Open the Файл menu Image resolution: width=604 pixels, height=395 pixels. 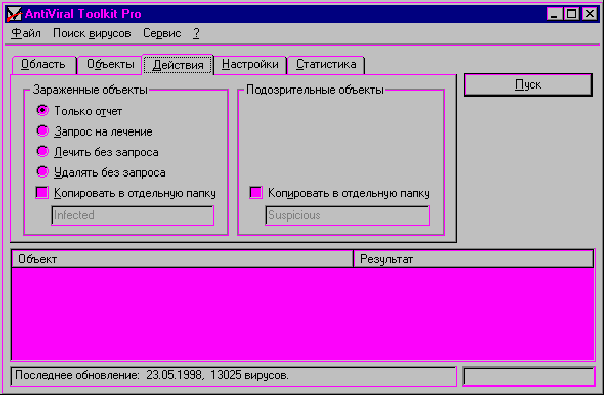[x=26, y=34]
